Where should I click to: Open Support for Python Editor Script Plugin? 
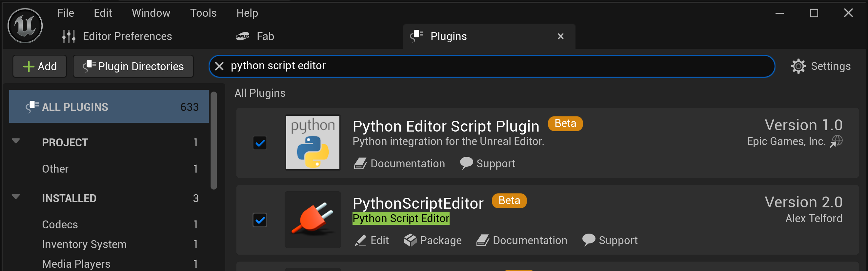(487, 164)
